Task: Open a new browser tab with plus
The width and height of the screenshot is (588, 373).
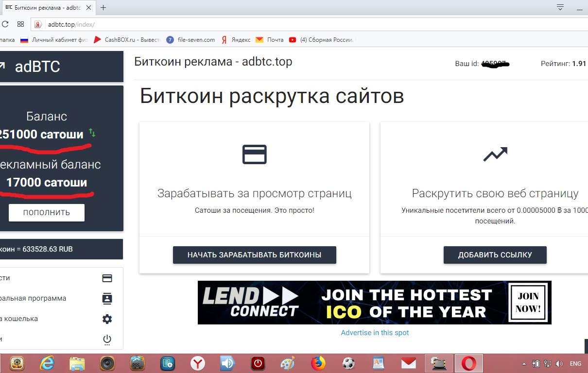Action: coord(103,8)
